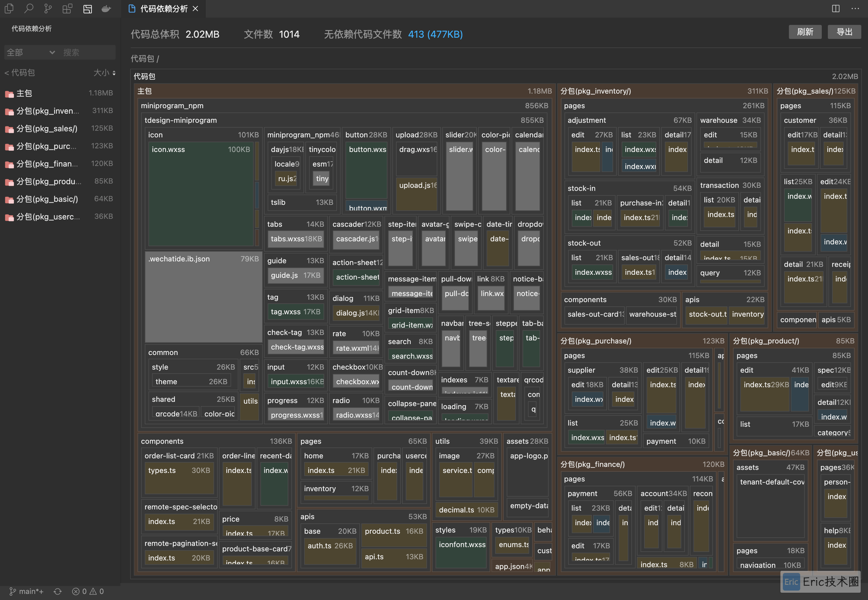
Task: Open the Docker whale icon
Action: click(x=106, y=9)
